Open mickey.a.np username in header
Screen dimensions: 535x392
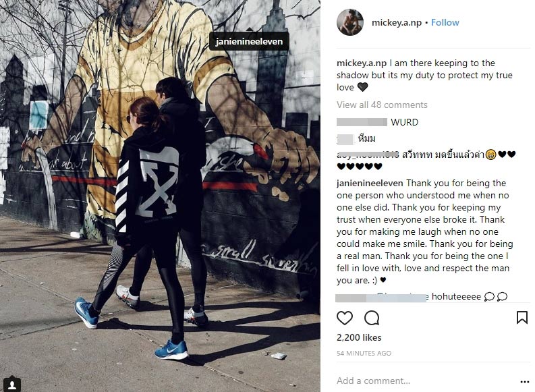click(x=397, y=22)
